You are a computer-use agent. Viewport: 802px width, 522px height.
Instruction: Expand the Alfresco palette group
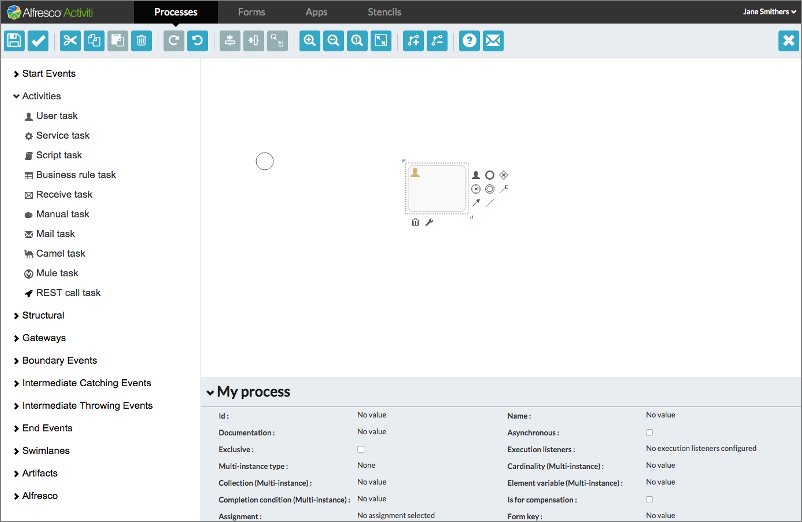point(35,495)
